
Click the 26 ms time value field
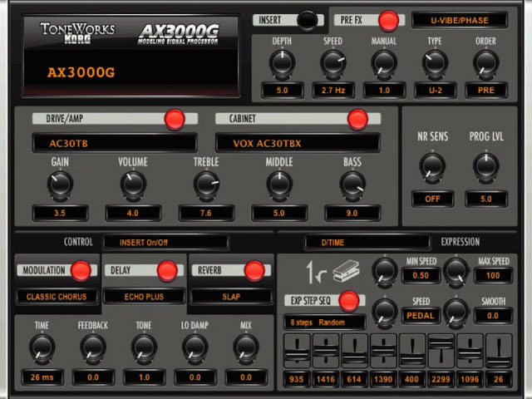click(x=42, y=377)
